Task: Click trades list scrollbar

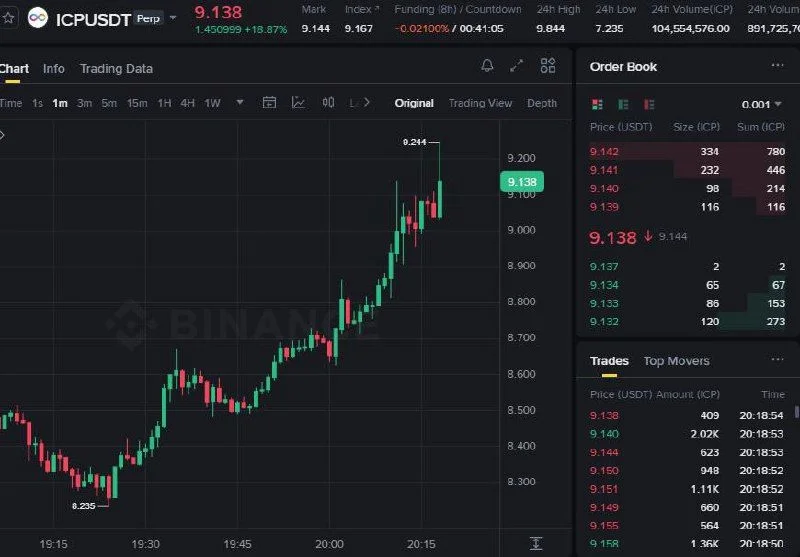Action: 796,411
